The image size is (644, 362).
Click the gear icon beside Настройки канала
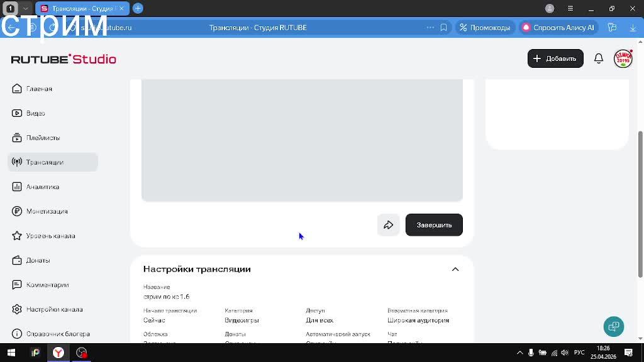pos(17,309)
